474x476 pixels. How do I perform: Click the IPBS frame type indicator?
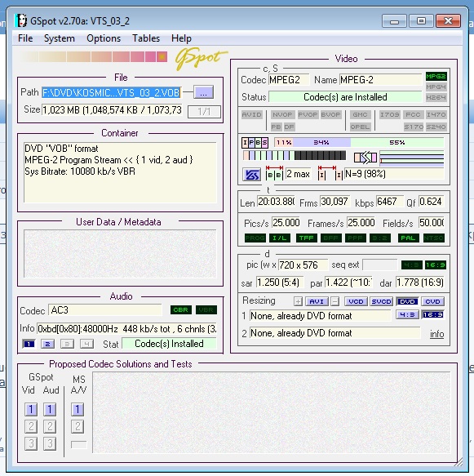255,142
